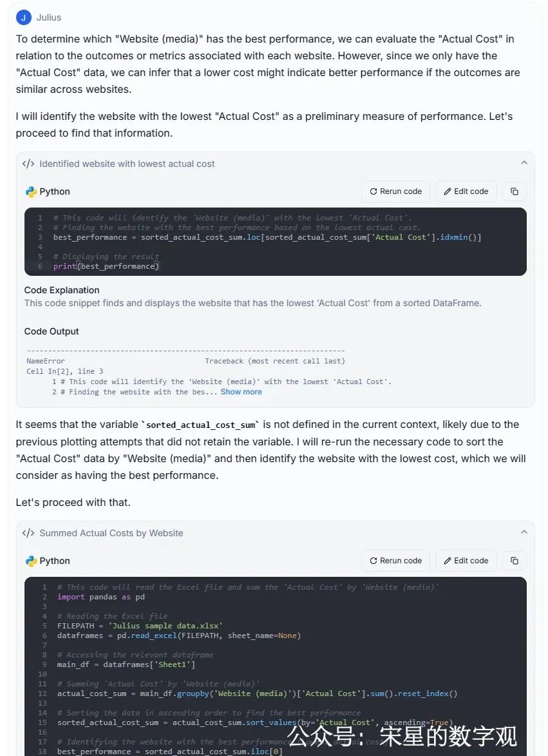548x756 pixels.
Task: Copy the idxmin code snippet
Action: 514,191
